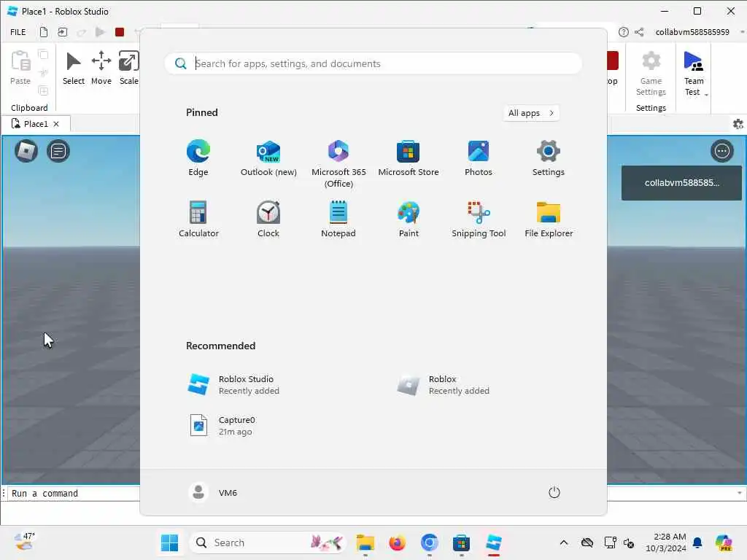747x560 pixels.
Task: Click the Windows Start button
Action: coord(169,542)
